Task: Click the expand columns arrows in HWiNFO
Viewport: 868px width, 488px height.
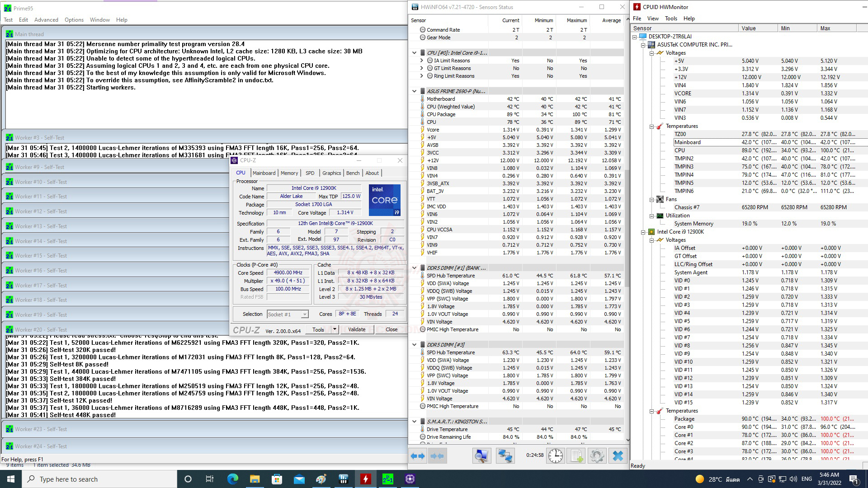Action: coord(418,456)
